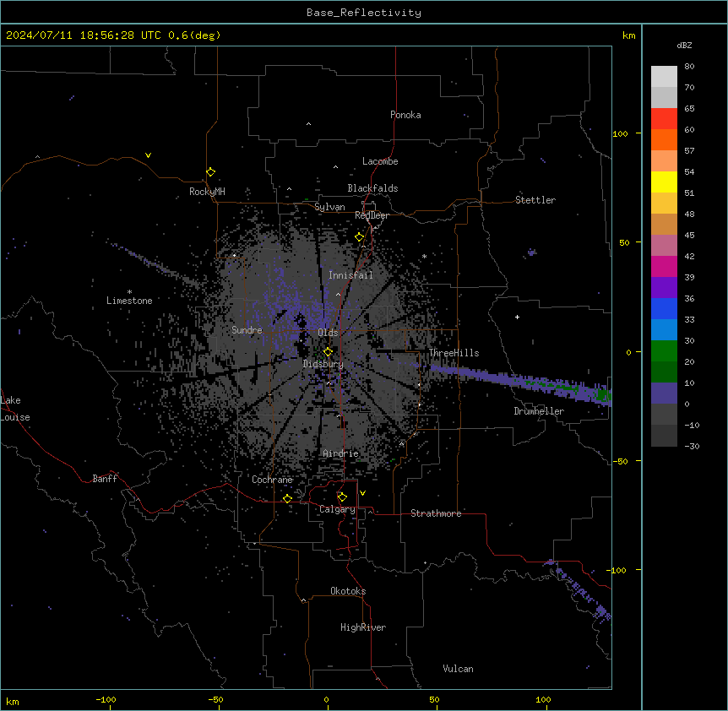Click the Olds town label

(x=328, y=333)
